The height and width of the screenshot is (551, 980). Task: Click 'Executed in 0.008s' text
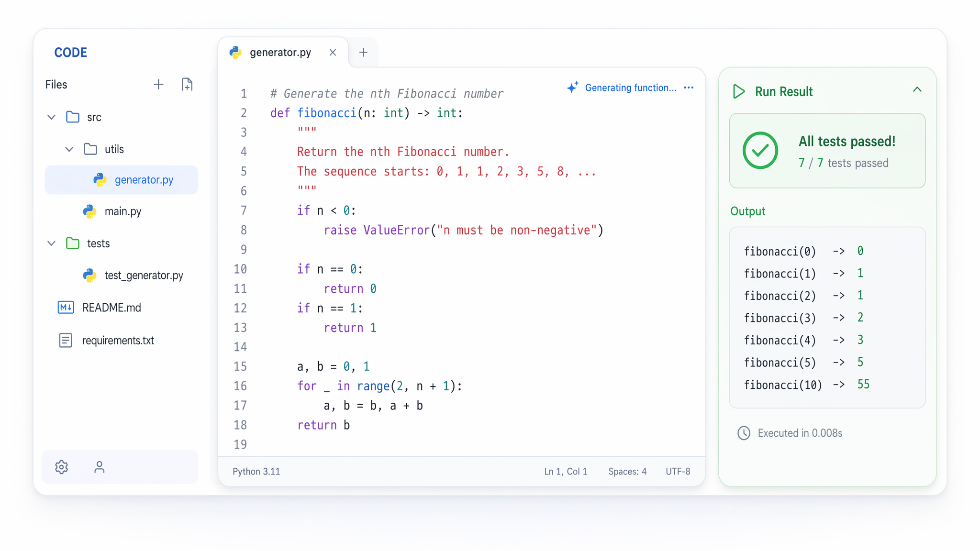(800, 433)
